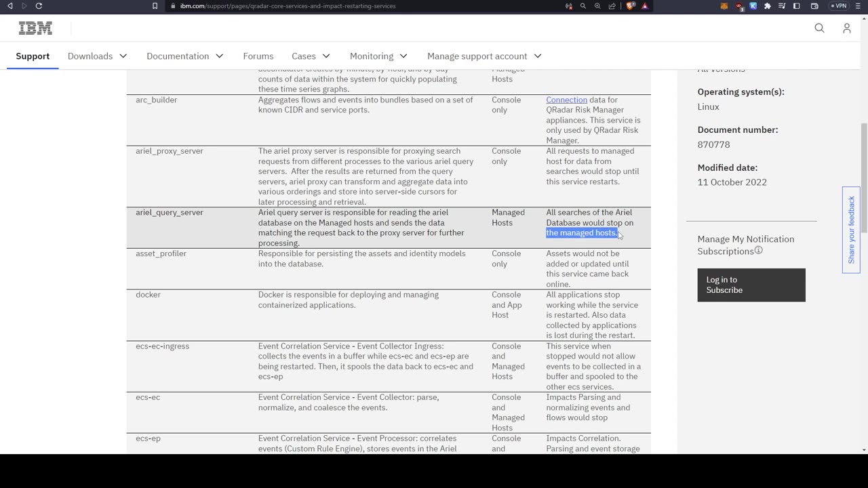Click the ecs-ep service name

148,439
